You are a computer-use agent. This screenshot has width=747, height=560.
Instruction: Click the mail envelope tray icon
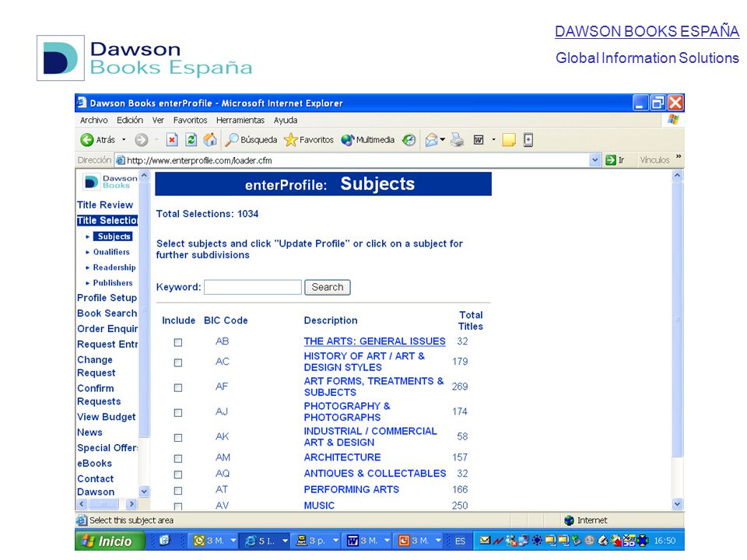click(485, 541)
